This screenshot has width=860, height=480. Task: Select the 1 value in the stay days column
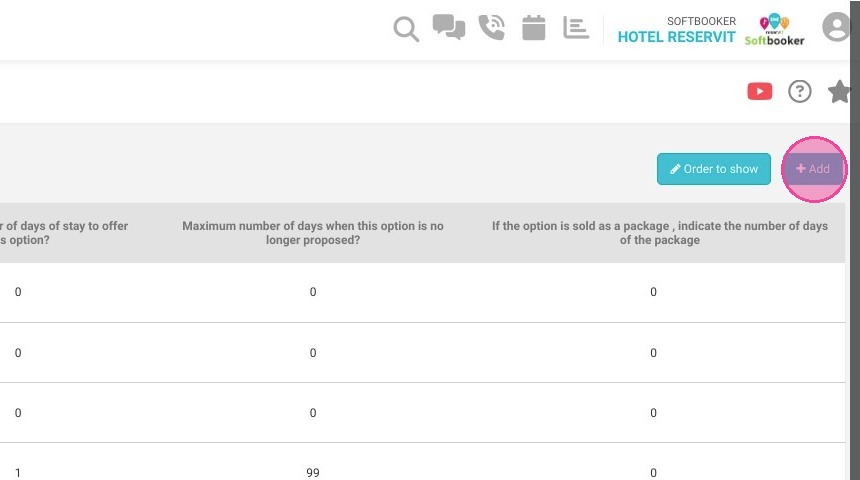(18, 472)
